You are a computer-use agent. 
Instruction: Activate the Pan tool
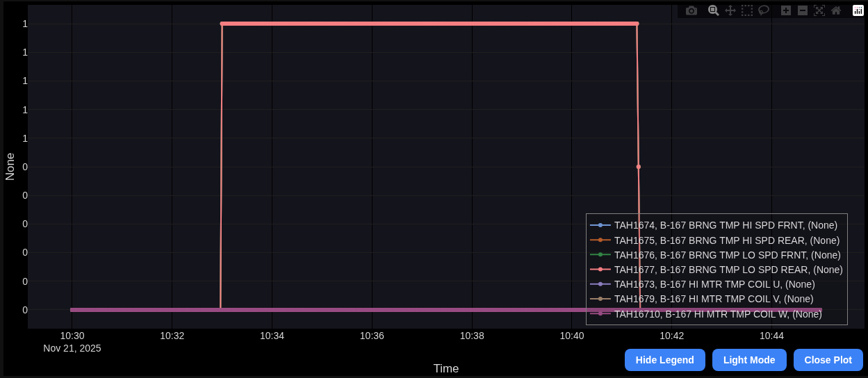point(730,10)
